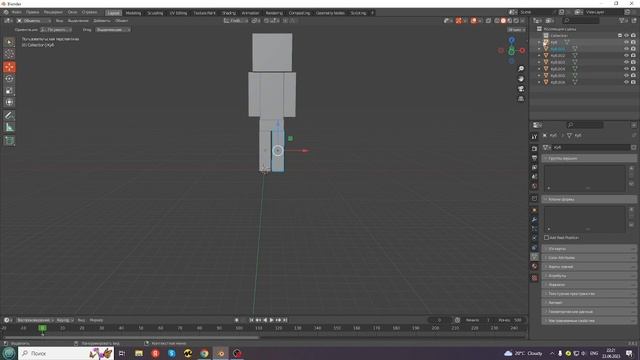Open the Options dropdown in viewport

516,29
